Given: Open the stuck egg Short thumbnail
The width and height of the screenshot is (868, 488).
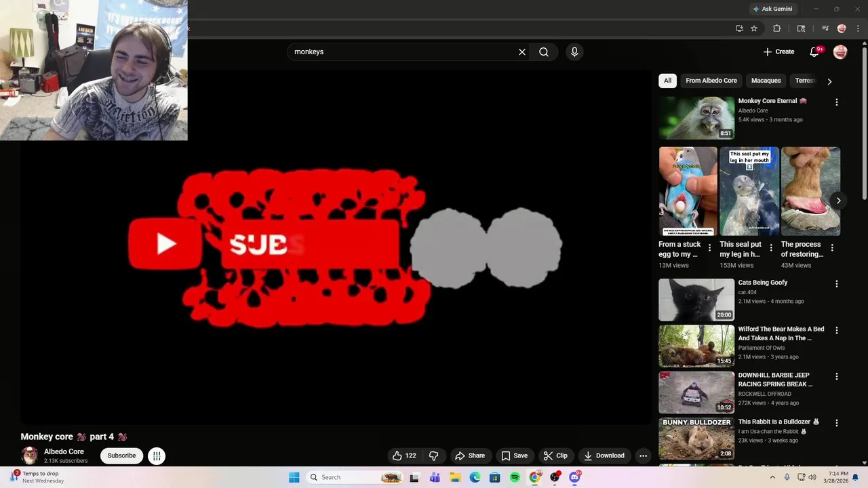Looking at the screenshot, I should pos(688,191).
